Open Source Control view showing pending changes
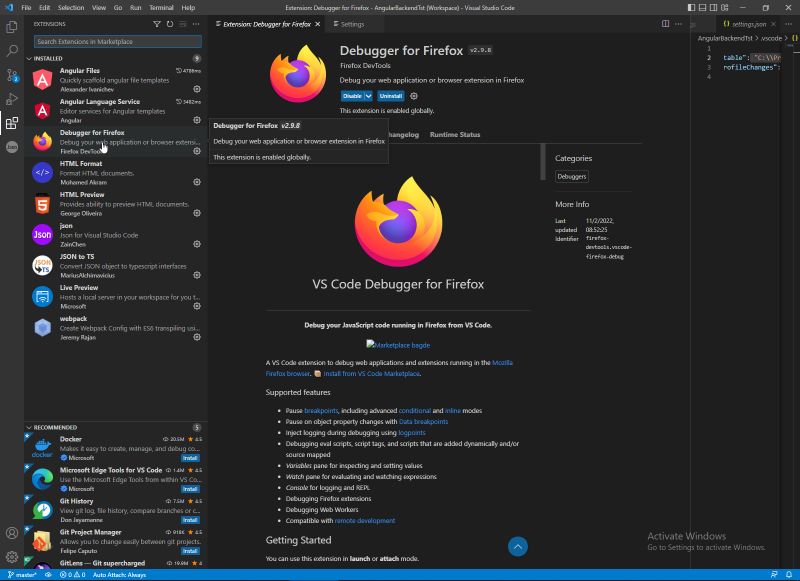 [x=11, y=73]
